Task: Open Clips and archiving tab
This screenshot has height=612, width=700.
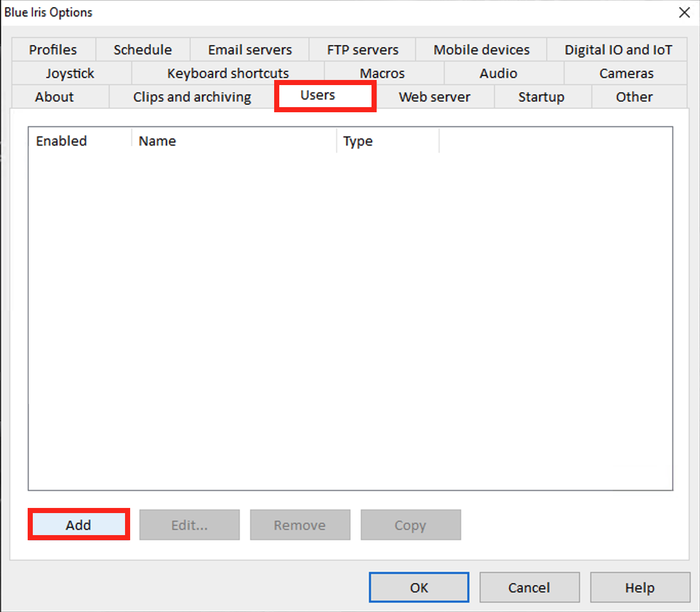Action: point(192,97)
